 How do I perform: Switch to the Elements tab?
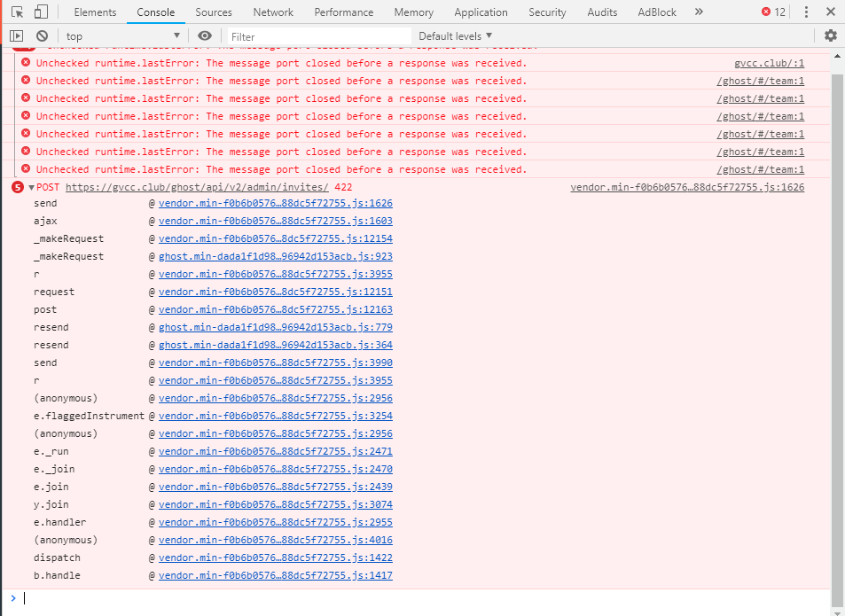click(x=95, y=12)
